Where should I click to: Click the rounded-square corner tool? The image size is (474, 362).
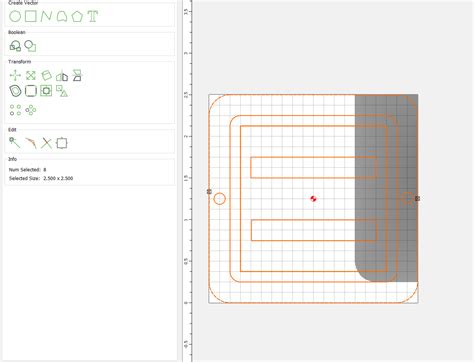[x=31, y=91]
